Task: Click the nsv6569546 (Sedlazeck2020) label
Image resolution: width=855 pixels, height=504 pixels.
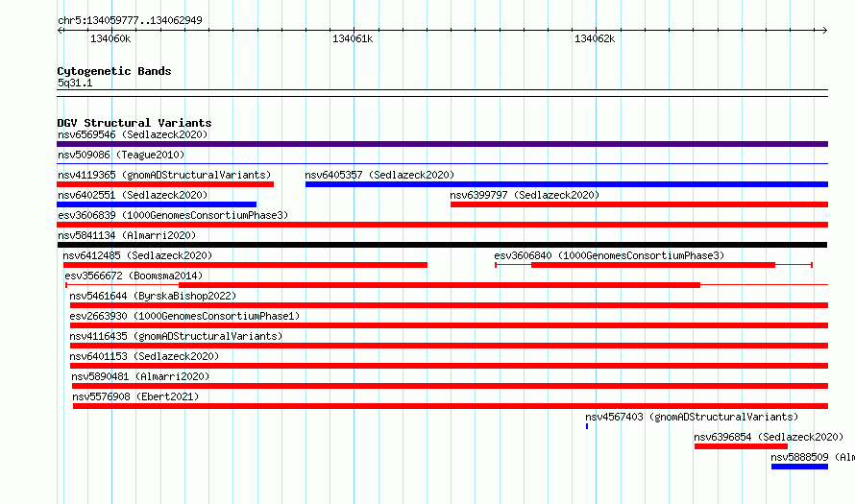Action: click(133, 134)
